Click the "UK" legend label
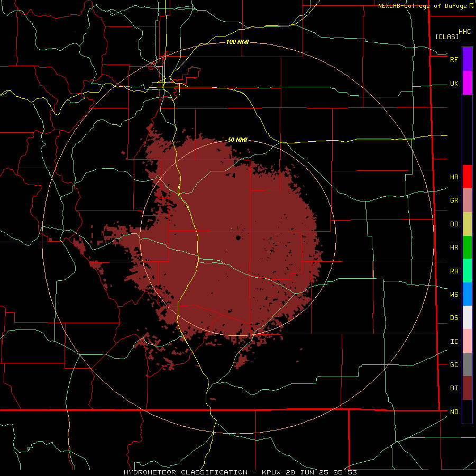 [x=454, y=83]
